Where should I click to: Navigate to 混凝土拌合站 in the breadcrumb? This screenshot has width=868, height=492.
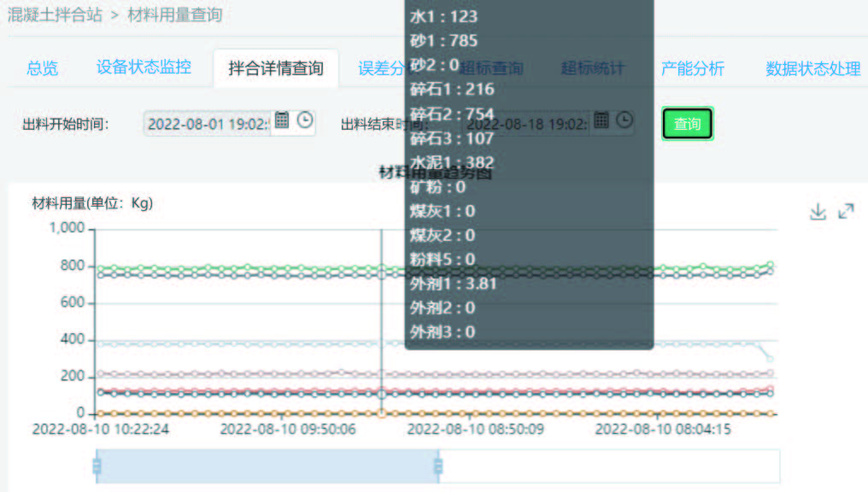tap(55, 15)
